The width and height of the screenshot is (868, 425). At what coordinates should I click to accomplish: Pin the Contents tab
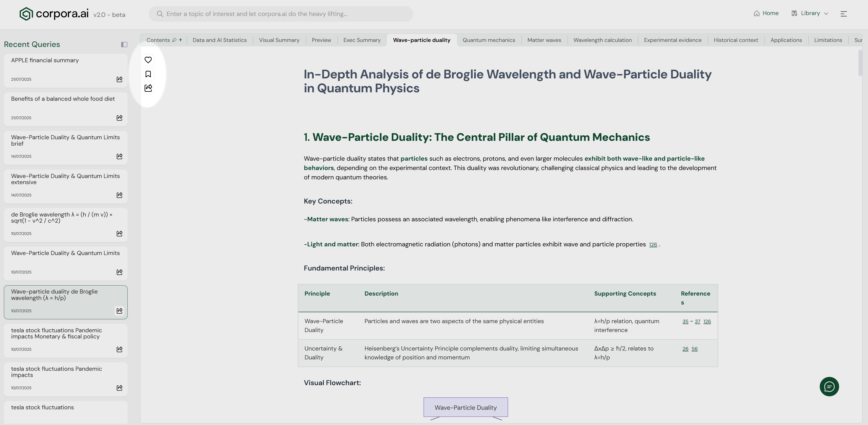point(174,40)
